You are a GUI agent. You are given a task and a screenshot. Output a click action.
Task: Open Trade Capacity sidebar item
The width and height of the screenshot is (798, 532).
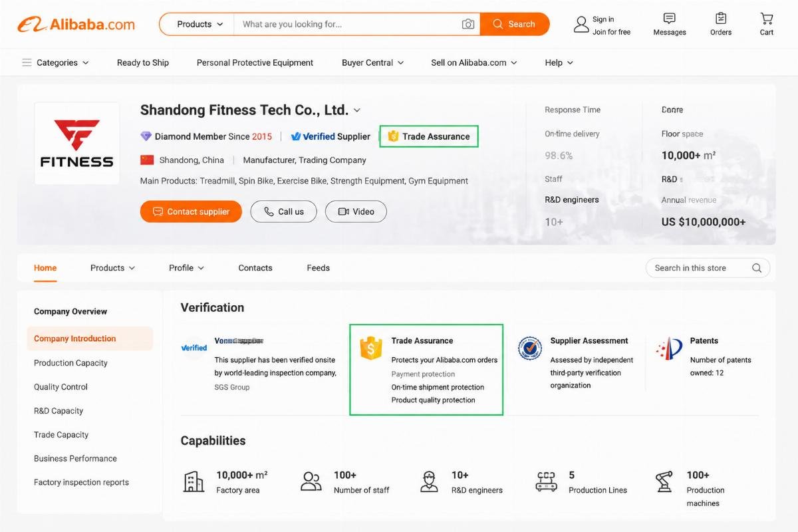pos(61,435)
